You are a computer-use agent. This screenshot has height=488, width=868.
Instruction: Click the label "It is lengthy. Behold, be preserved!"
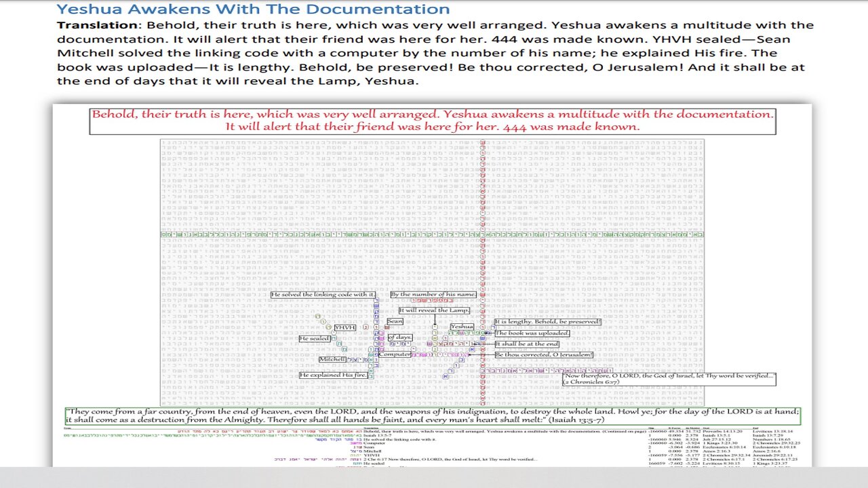coord(548,322)
